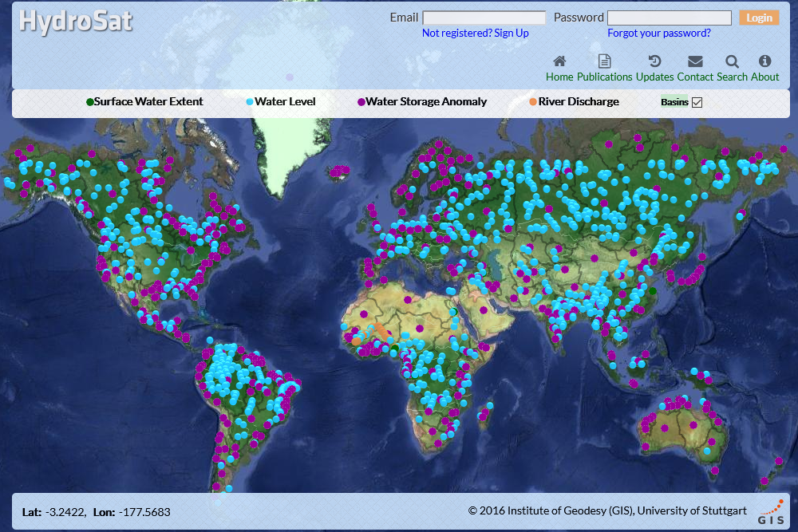Click the About info icon

(764, 61)
